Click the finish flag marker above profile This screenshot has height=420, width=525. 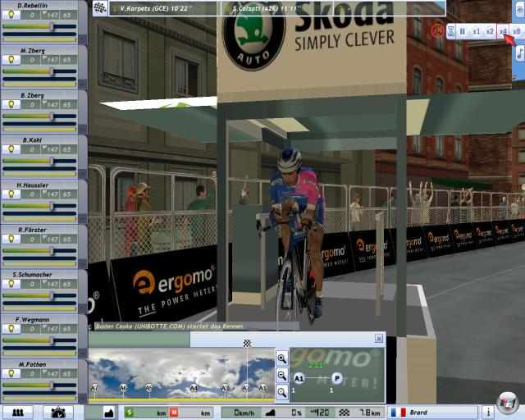[x=247, y=343]
